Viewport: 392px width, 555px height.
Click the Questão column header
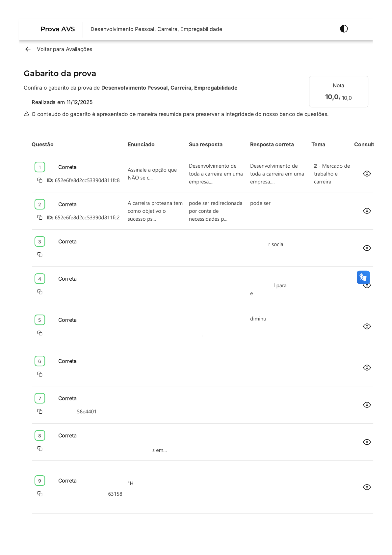[x=42, y=144]
